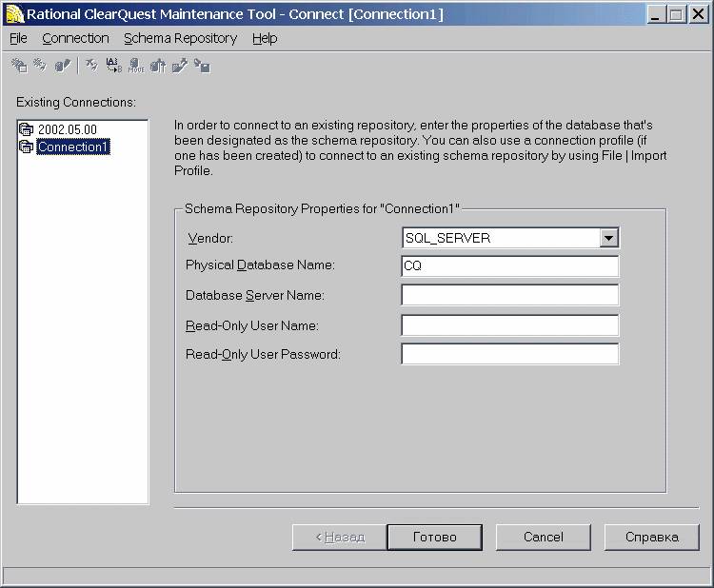714x588 pixels.
Task: Open the Connection menu
Action: pos(75,38)
